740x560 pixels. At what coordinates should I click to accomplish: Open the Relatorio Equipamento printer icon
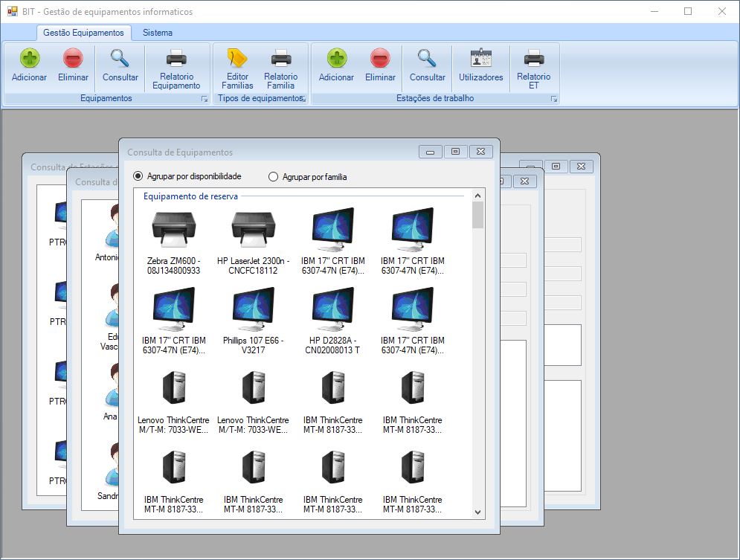(176, 67)
